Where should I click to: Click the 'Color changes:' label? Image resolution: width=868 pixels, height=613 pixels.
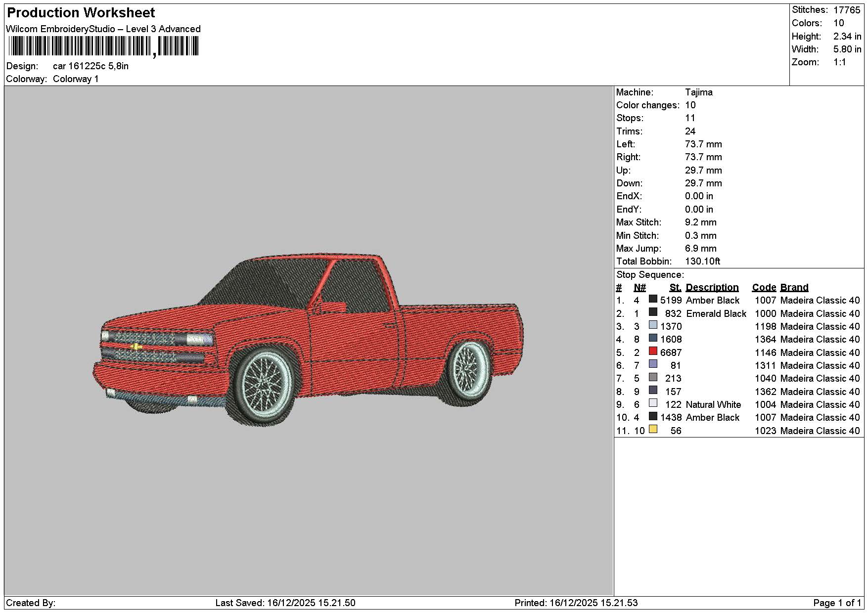[648, 105]
